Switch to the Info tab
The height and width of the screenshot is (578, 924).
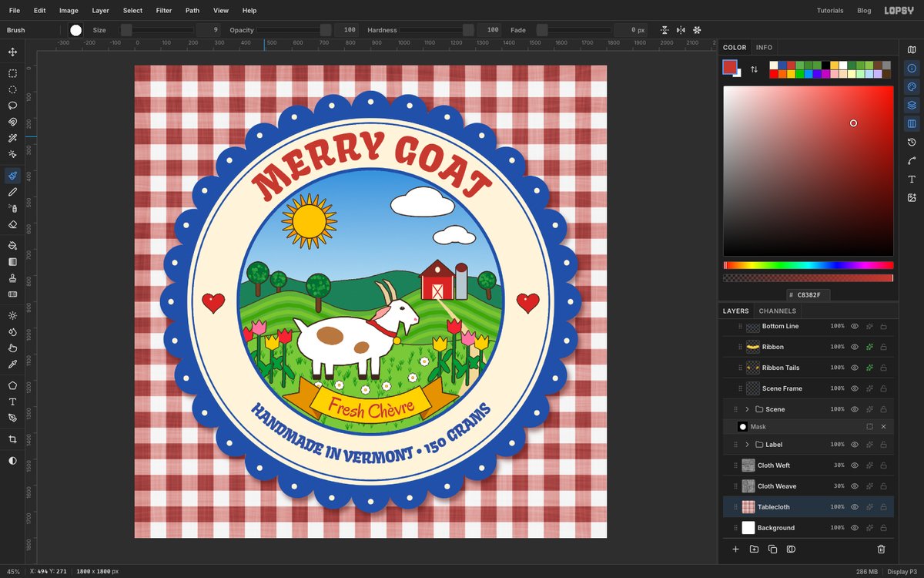tap(764, 48)
